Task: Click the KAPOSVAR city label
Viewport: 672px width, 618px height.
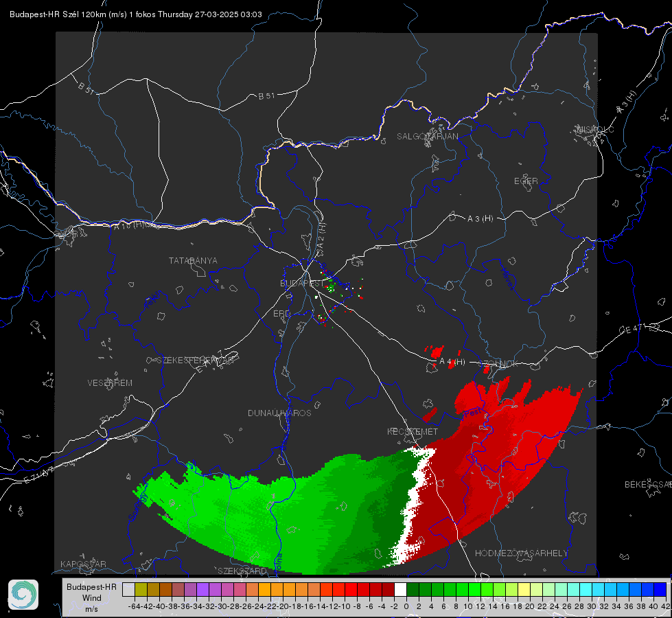Action: point(83,564)
